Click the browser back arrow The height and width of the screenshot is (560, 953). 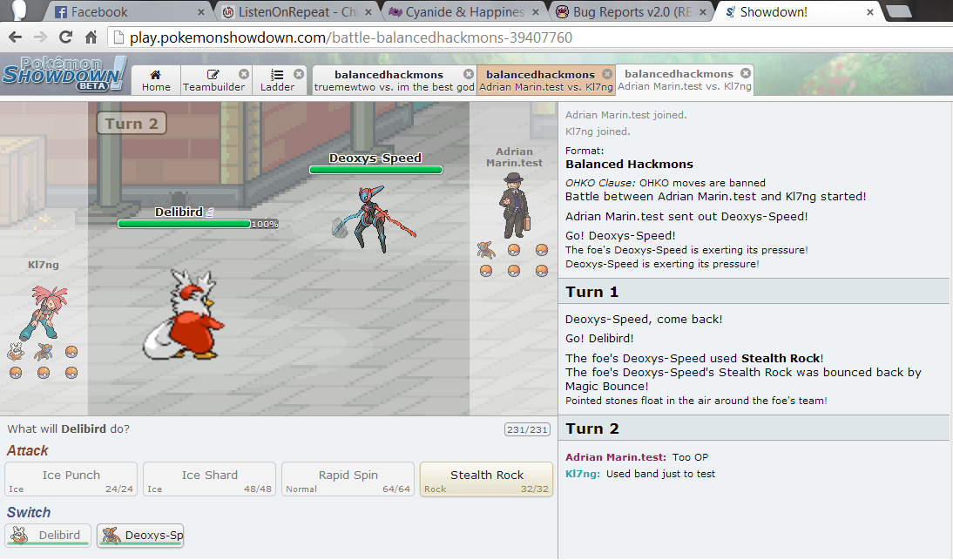tap(15, 37)
